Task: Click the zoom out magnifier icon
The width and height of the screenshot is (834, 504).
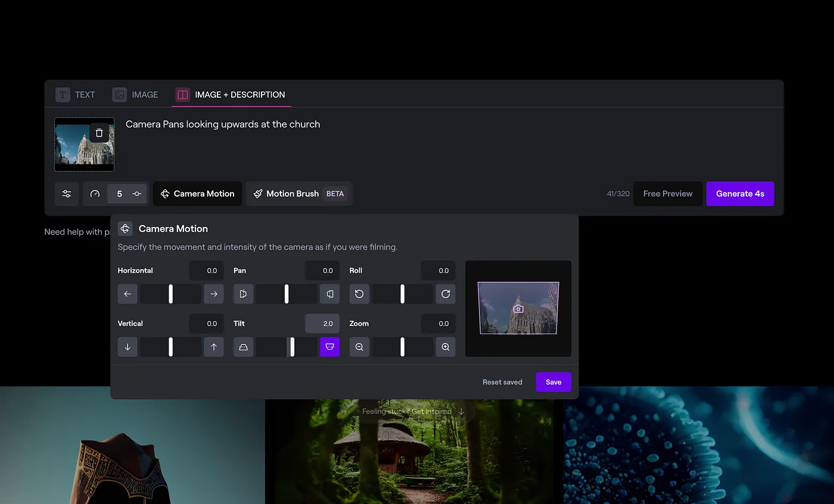Action: coord(359,347)
